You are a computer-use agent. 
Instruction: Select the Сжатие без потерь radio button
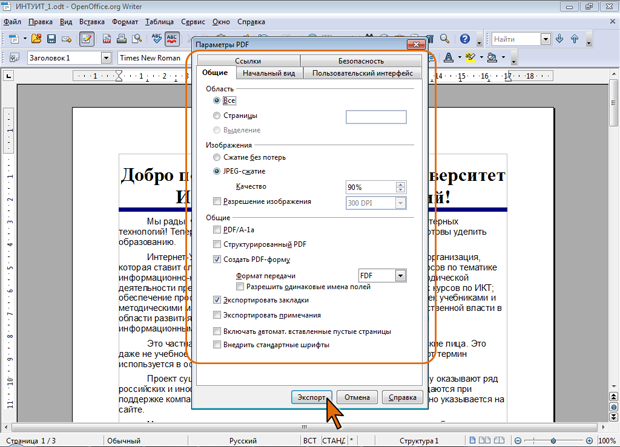(219, 157)
